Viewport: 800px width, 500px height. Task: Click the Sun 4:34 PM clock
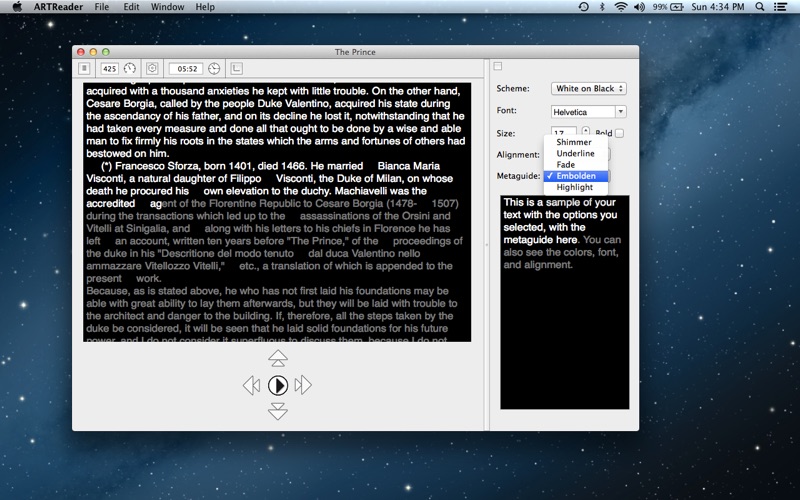point(718,7)
